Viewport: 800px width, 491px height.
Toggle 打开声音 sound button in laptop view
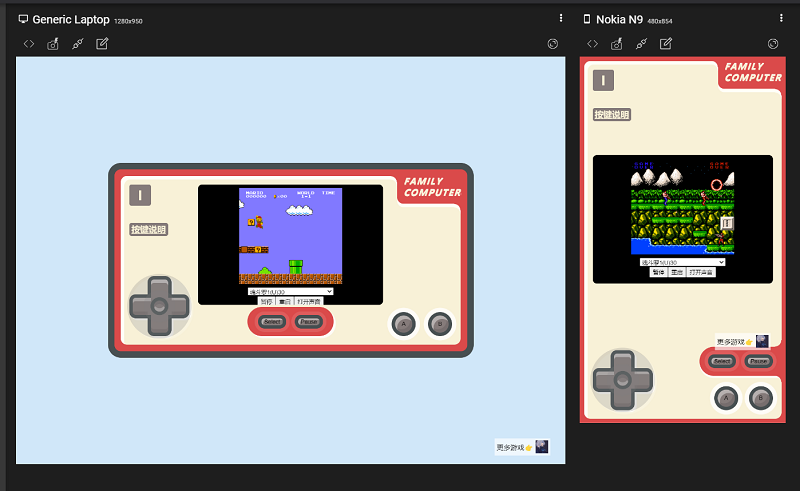point(309,301)
